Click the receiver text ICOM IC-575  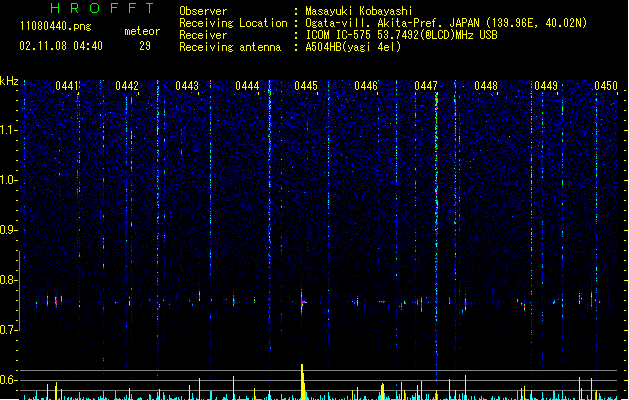pyautogui.click(x=339, y=35)
